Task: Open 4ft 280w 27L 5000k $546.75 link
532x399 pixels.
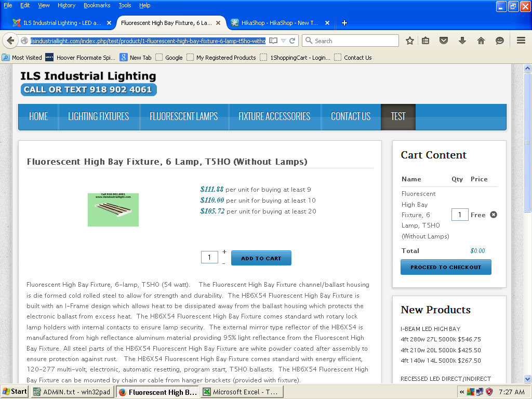Action: click(x=441, y=339)
